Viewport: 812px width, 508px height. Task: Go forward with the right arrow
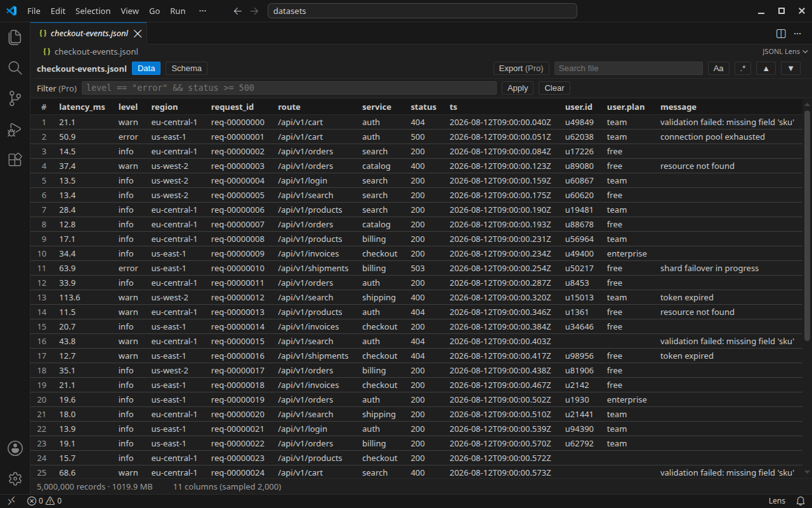(254, 11)
